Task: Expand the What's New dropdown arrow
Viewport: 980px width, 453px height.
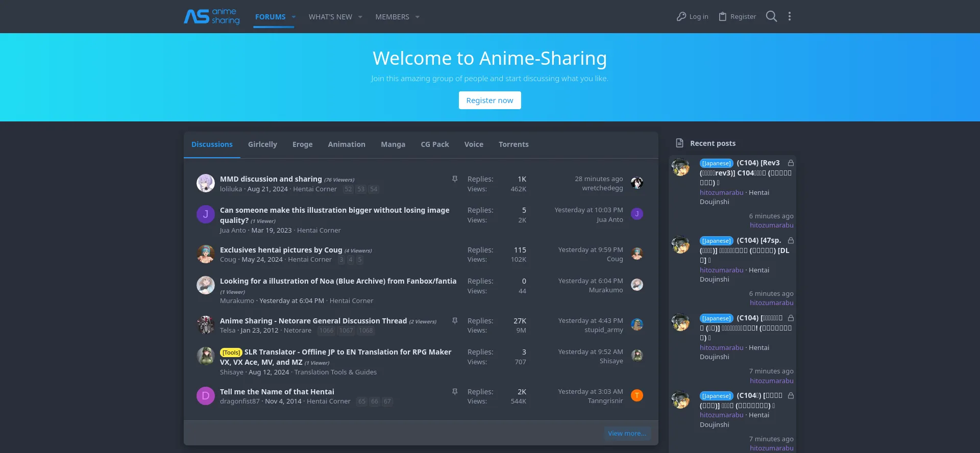Action: point(360,17)
